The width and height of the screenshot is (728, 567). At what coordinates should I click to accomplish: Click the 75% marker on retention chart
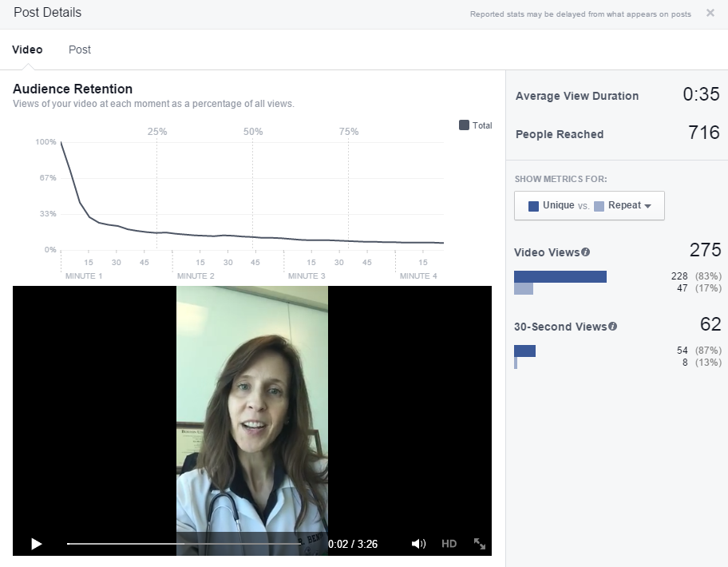[349, 132]
